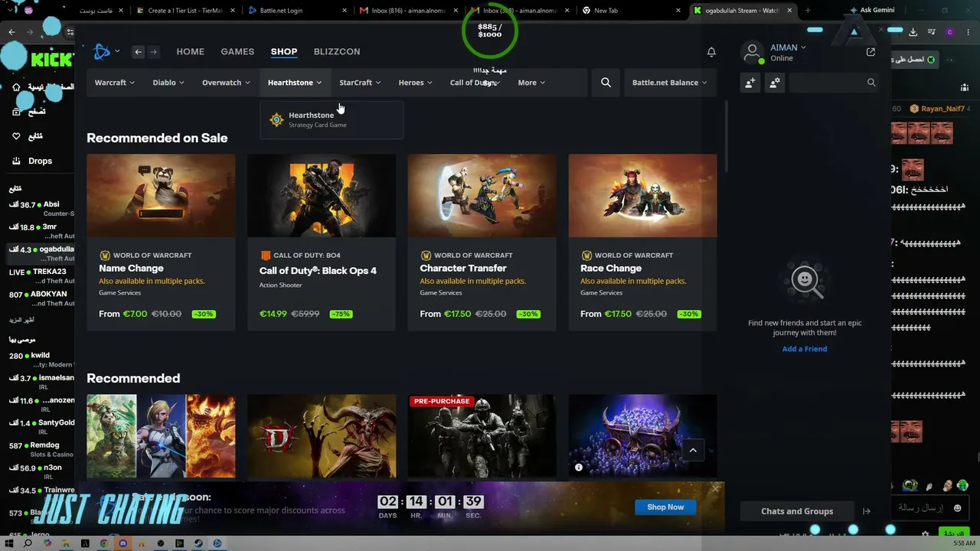Open the Call of Duty: Black Ops 4 card
The image size is (980, 551).
pos(322,243)
